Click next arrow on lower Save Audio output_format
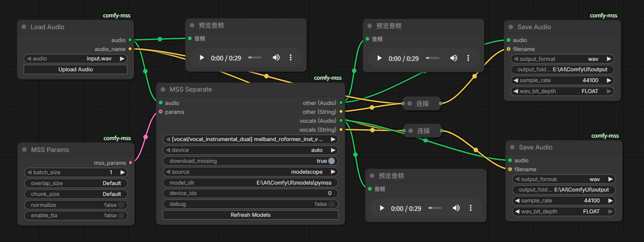 tap(610, 179)
